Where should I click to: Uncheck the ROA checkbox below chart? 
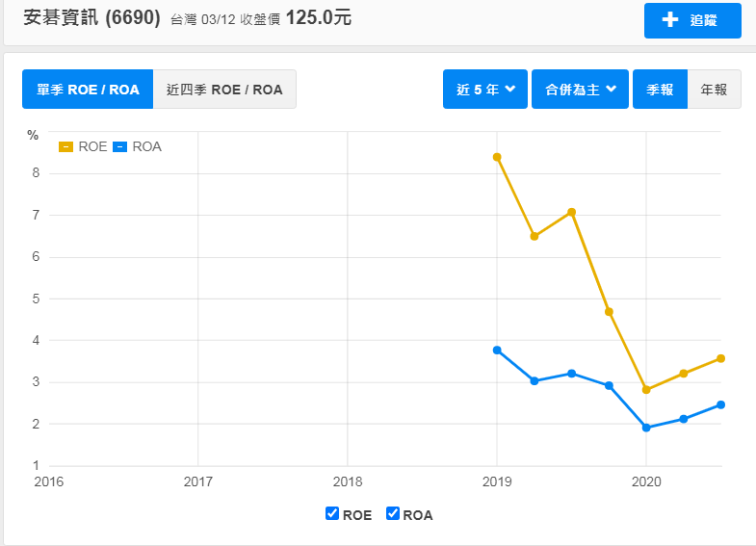(x=393, y=513)
